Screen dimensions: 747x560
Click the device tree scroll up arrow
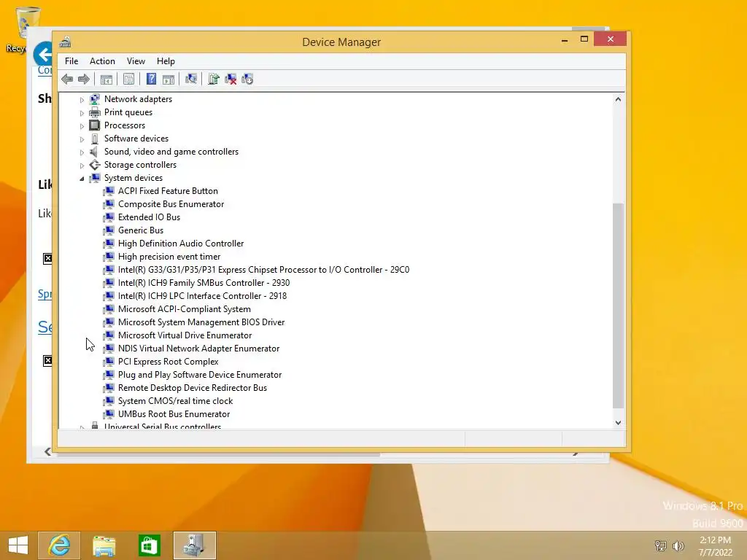click(x=618, y=99)
